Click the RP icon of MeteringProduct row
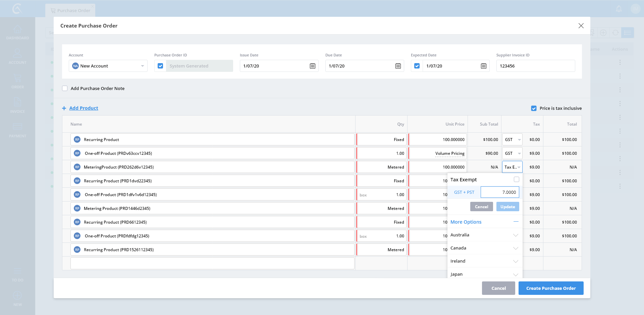This screenshot has height=315, width=644. click(77, 167)
